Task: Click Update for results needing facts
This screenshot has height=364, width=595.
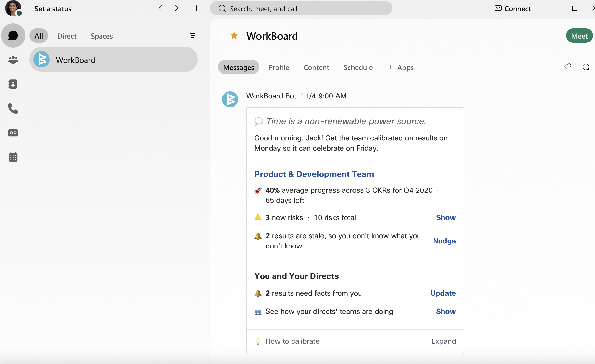Action: pyautogui.click(x=443, y=293)
